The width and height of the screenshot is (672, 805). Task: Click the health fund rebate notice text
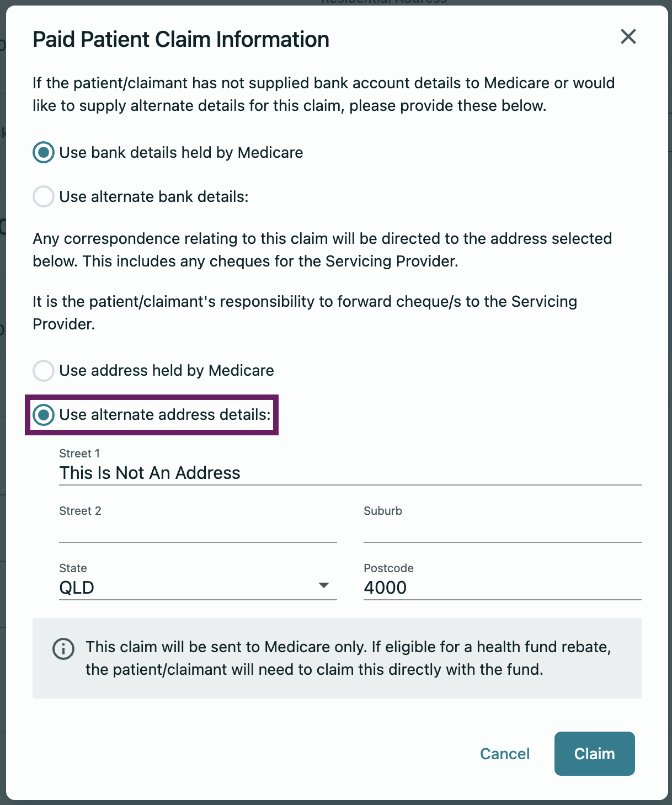[348, 658]
